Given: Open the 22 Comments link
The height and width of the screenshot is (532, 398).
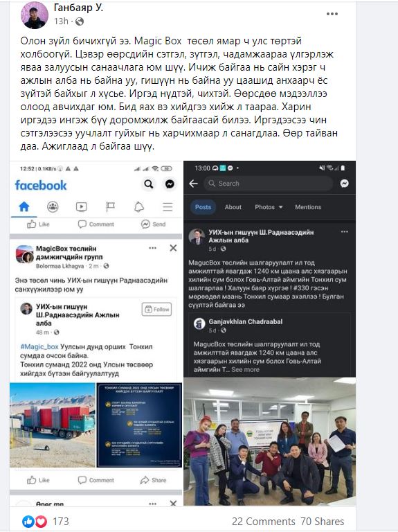Looking at the screenshot, I should point(264,521).
